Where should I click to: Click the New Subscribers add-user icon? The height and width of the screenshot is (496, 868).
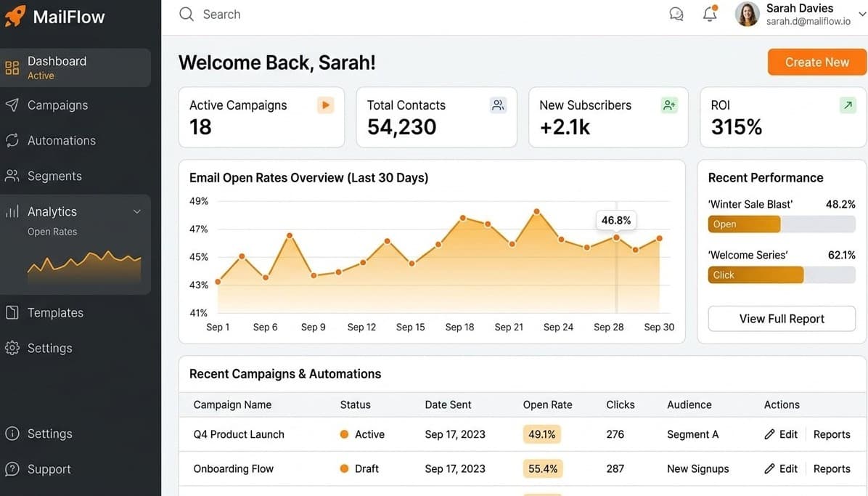tap(669, 105)
